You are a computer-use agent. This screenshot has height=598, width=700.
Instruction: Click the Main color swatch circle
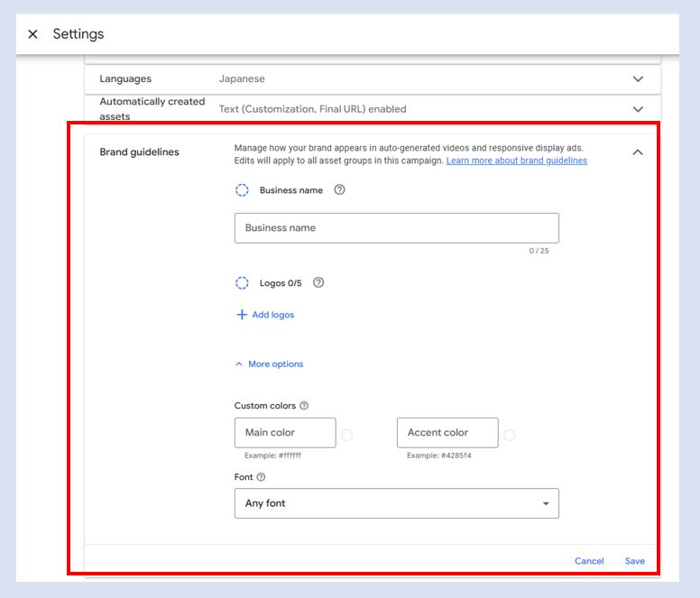(x=346, y=435)
